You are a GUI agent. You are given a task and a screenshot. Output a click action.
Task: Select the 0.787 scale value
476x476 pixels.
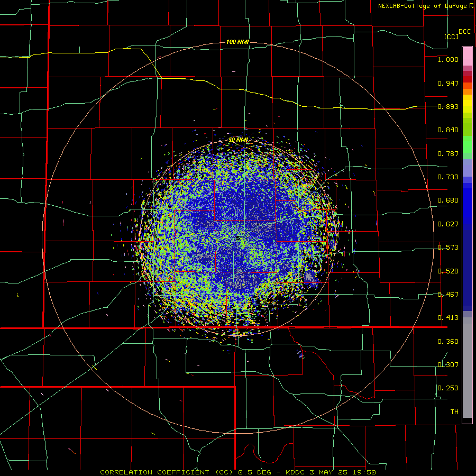click(448, 153)
